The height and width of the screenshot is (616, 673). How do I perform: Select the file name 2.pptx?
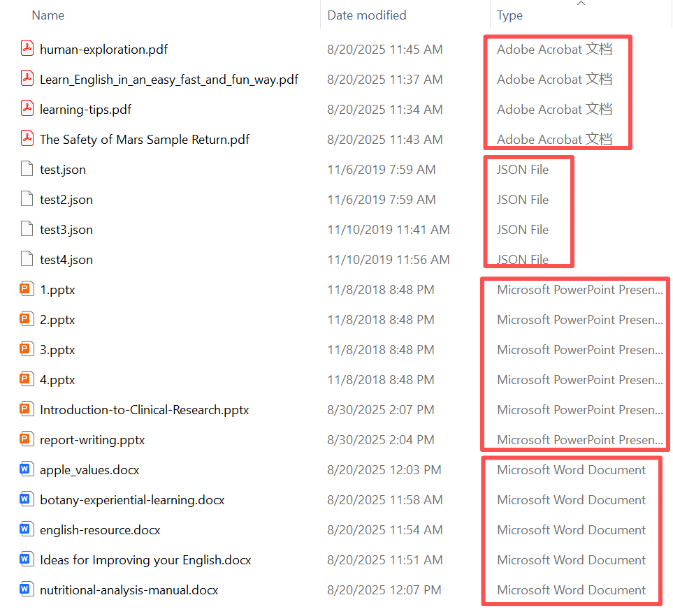pos(57,320)
